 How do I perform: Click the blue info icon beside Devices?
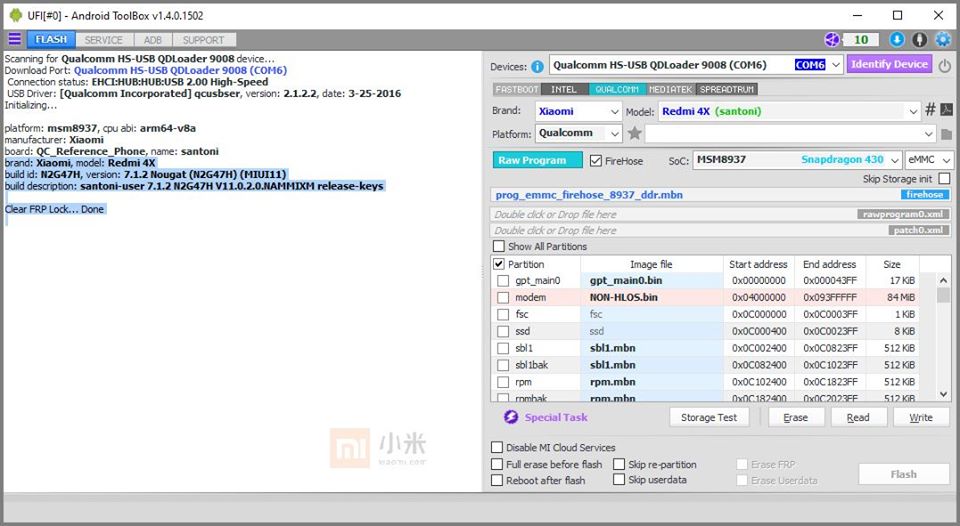(x=538, y=66)
